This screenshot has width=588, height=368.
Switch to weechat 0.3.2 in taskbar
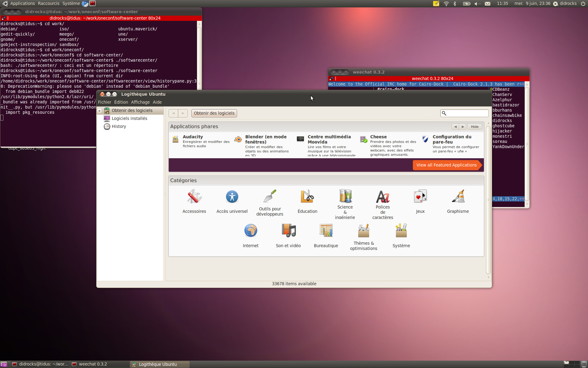(93, 364)
